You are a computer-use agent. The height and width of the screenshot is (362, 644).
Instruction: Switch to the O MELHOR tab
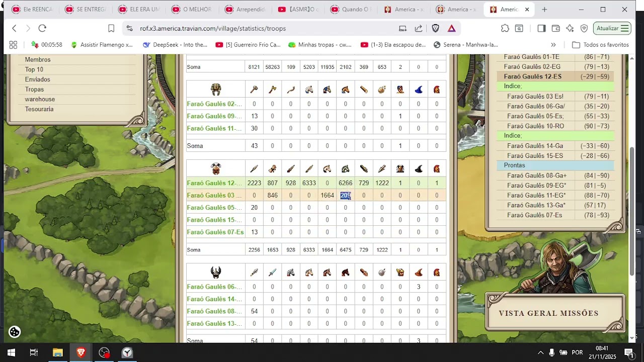tap(191, 10)
